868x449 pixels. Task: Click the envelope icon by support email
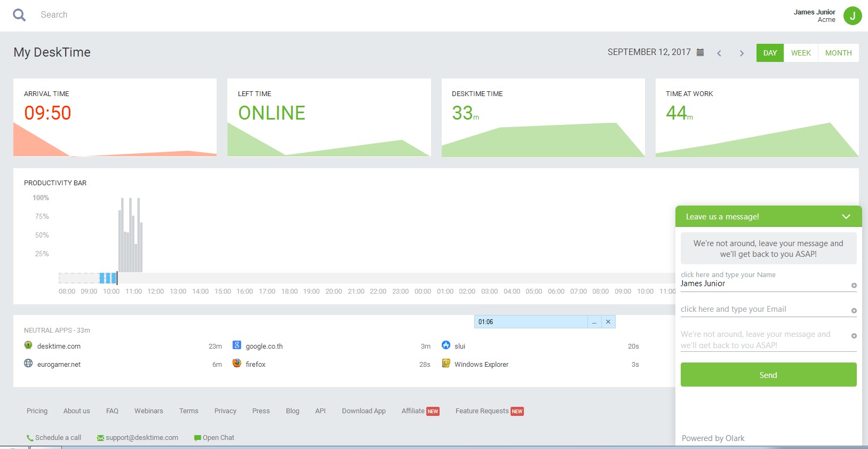click(x=100, y=438)
